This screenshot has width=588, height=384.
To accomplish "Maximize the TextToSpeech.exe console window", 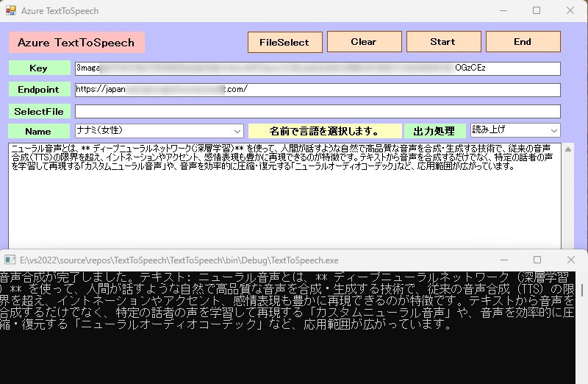I will pos(537,260).
